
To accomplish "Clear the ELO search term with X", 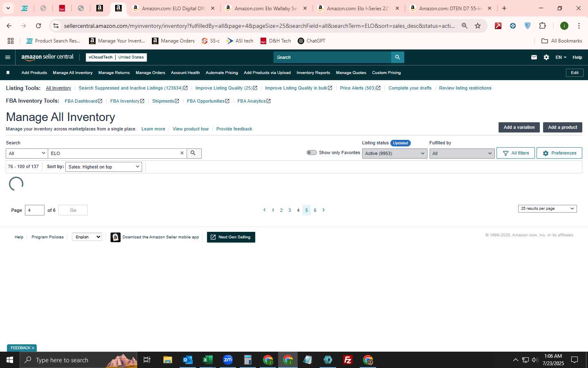I will click(x=182, y=153).
